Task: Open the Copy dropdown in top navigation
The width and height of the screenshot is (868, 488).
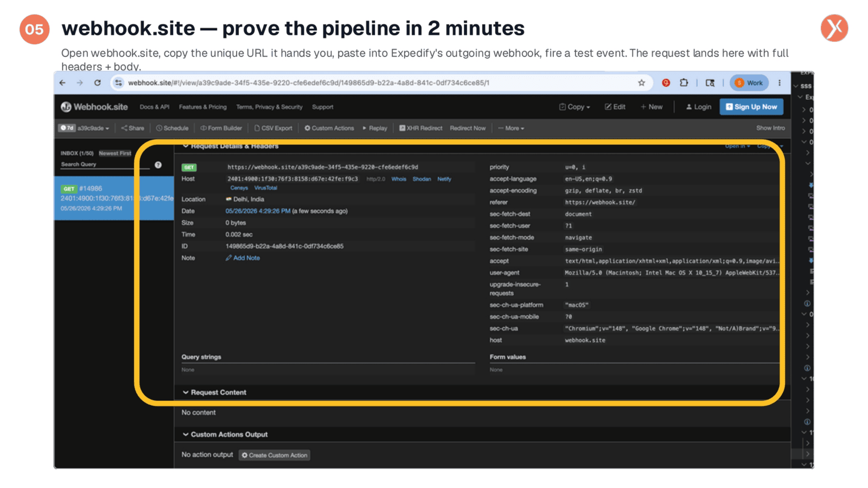Action: [x=575, y=107]
